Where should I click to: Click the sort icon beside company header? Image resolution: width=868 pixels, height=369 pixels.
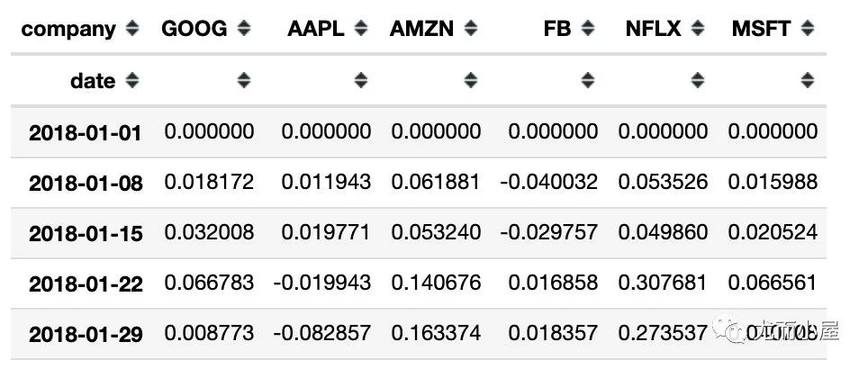[132, 29]
